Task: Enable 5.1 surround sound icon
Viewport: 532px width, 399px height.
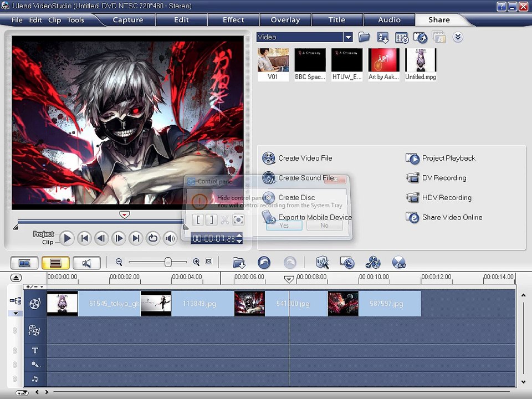Action: click(x=398, y=262)
